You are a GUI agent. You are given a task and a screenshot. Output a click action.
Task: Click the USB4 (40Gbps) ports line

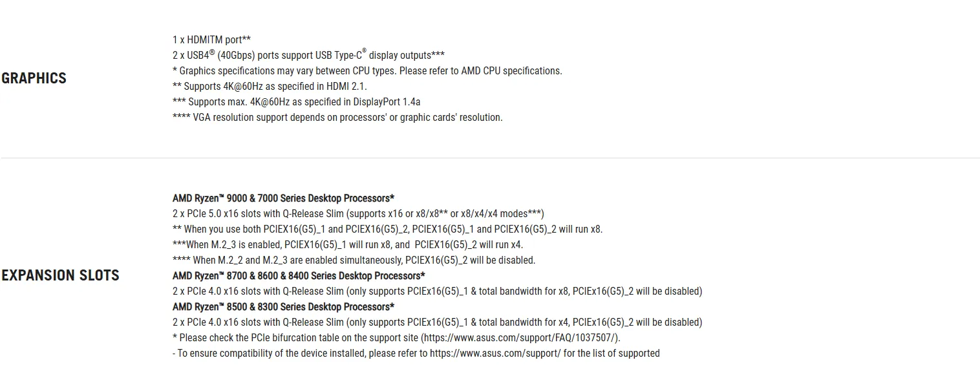click(x=308, y=55)
